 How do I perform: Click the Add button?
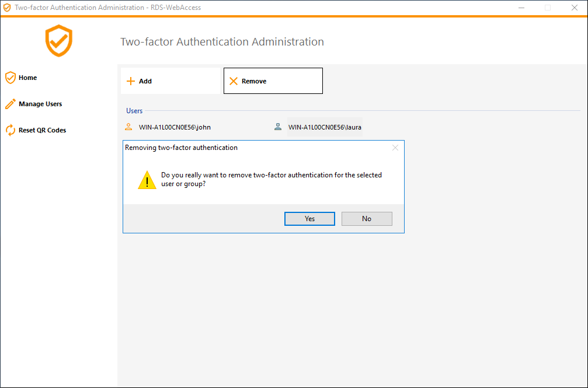pyautogui.click(x=171, y=81)
